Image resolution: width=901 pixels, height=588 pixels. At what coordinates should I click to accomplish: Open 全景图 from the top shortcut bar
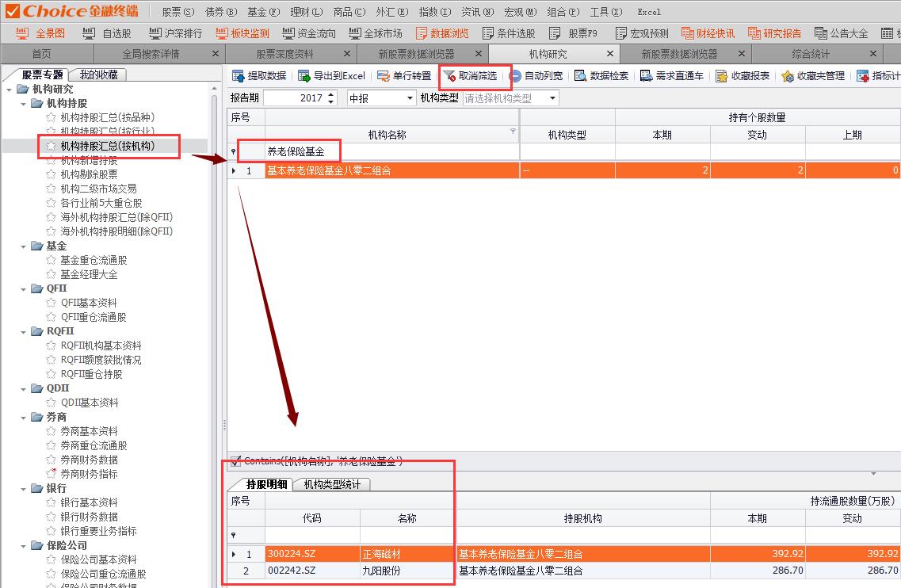[x=23, y=33]
